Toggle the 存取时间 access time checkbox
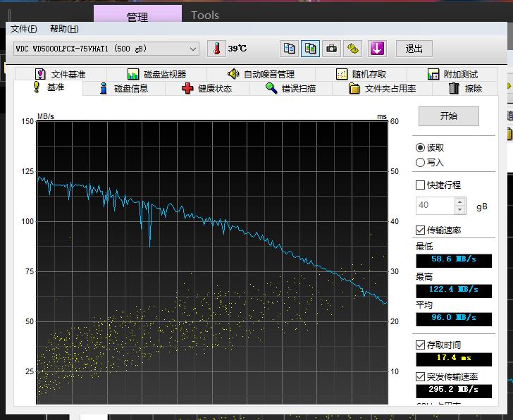Image resolution: width=513 pixels, height=420 pixels. [421, 345]
